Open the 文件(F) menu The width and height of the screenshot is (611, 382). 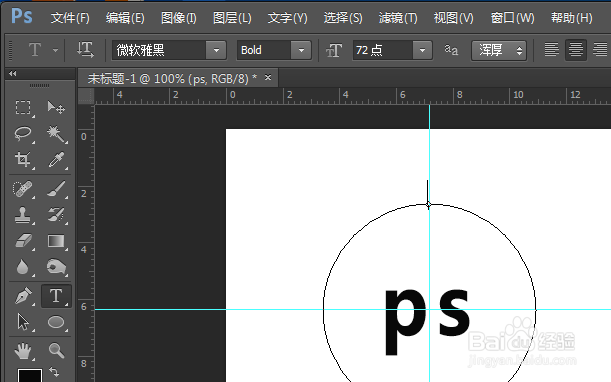point(70,18)
